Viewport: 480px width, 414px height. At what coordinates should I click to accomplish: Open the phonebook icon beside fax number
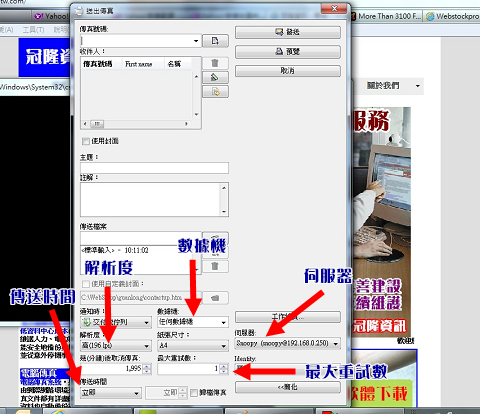(215, 41)
